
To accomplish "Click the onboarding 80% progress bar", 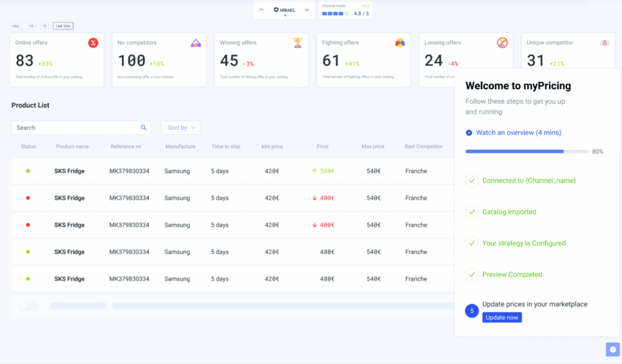I will [527, 151].
